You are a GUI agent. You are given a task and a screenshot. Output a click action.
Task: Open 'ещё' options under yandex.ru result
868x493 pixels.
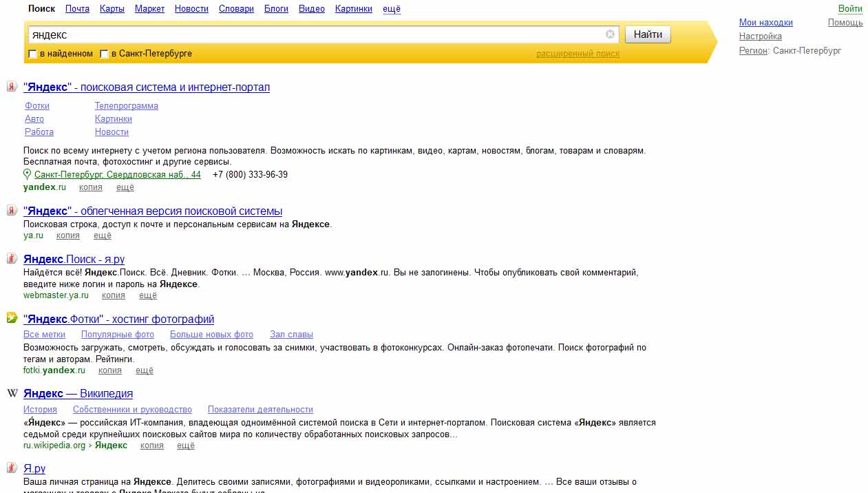click(x=125, y=187)
